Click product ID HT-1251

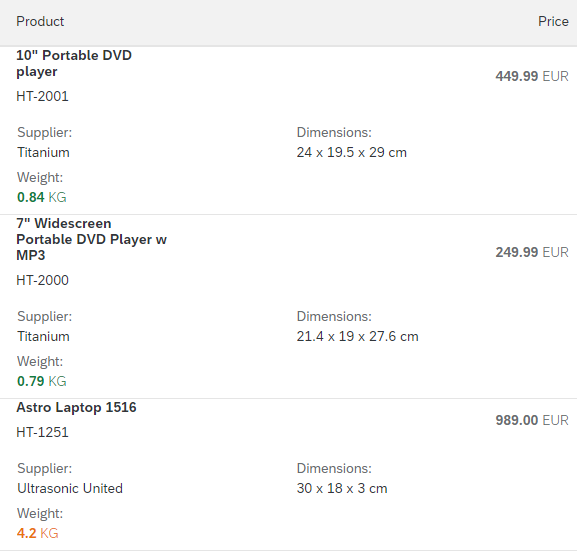point(42,432)
